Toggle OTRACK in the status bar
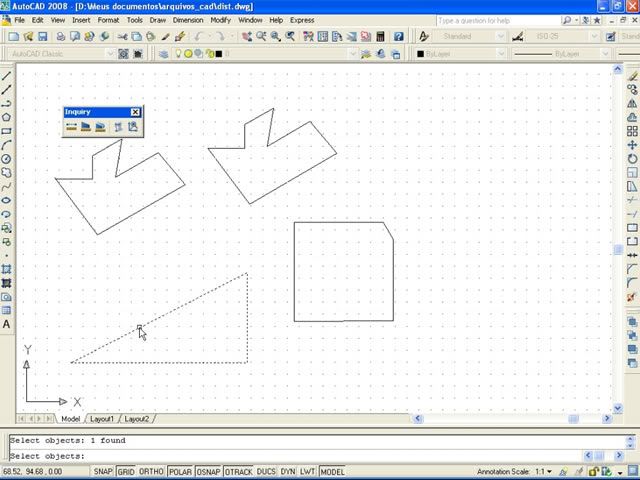 [238, 472]
